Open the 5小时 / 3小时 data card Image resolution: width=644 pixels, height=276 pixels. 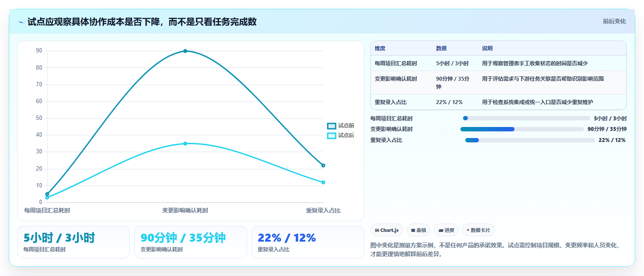pos(74,242)
